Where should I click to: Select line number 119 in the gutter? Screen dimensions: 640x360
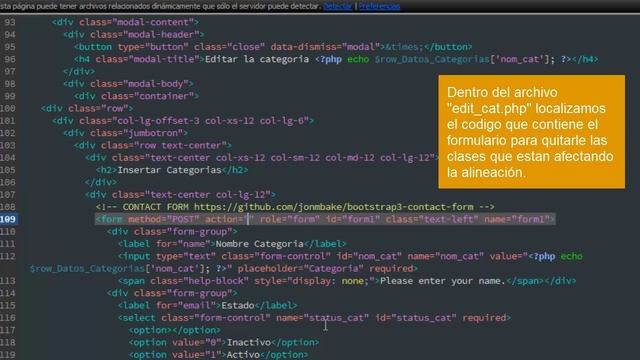point(8,355)
